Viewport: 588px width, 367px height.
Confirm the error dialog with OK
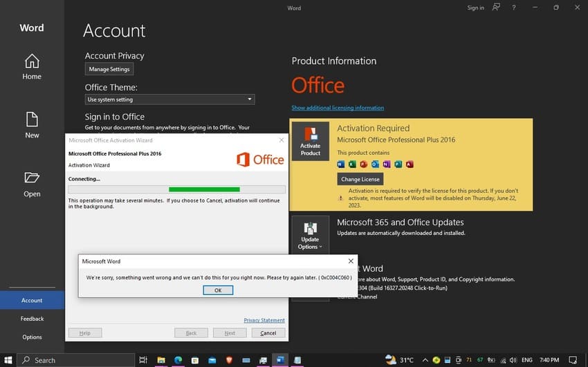click(218, 290)
